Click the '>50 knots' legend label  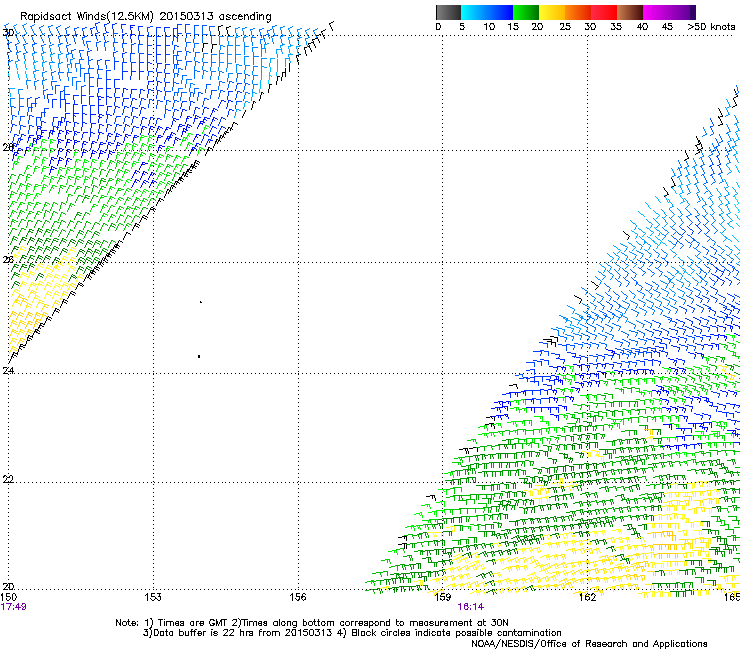pos(711,27)
